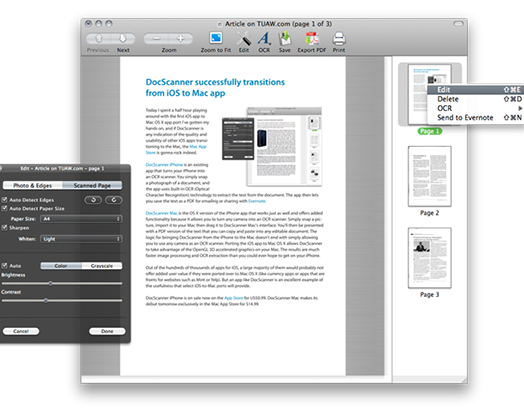Select the Zoom to Fit icon

tap(216, 38)
